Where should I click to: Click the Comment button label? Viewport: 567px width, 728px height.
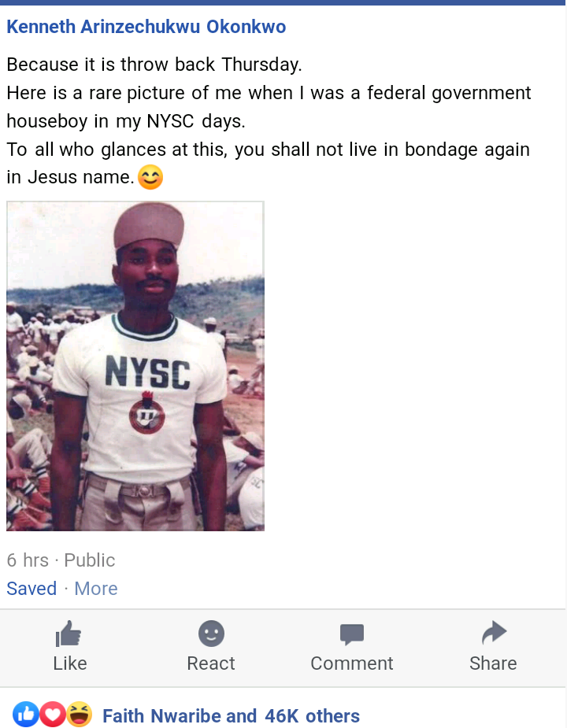tap(352, 663)
